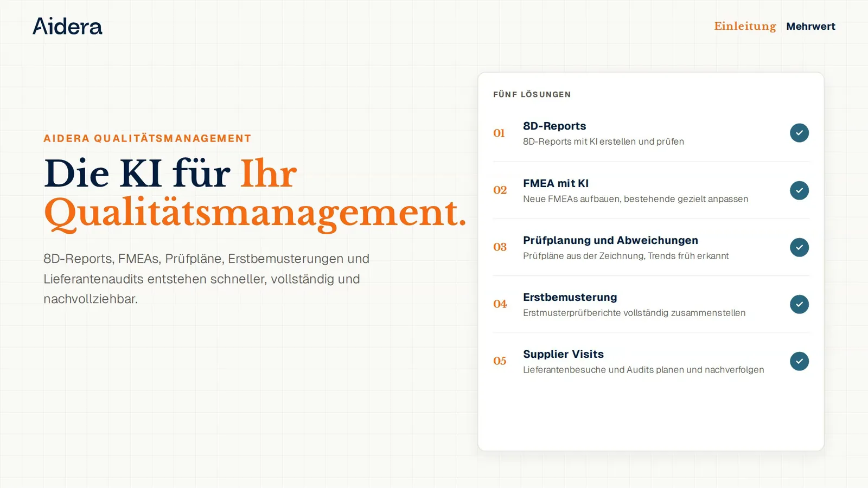Click 'Prüfpläne aus der Zeichnung, Trends früh erkannt'
This screenshot has width=868, height=488.
coord(626,256)
